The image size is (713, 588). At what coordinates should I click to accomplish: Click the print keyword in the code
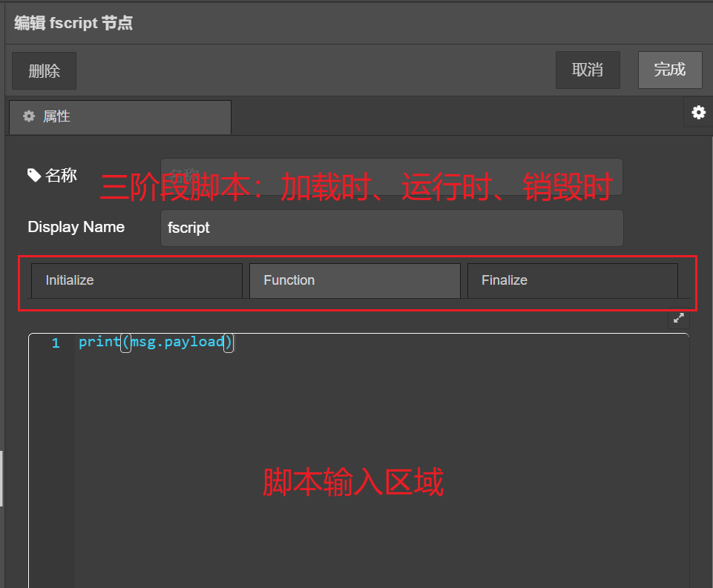(99, 342)
